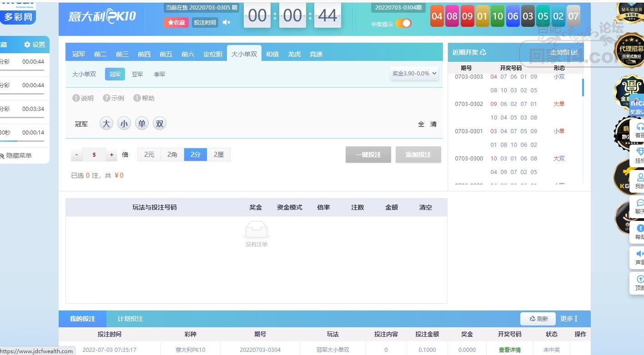Image resolution: width=644 pixels, height=355 pixels.
Task: Open the 帮助 help icon
Action: tap(137, 98)
